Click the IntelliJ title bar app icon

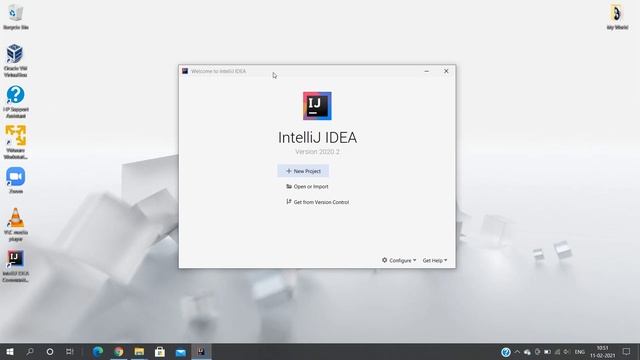click(185, 71)
